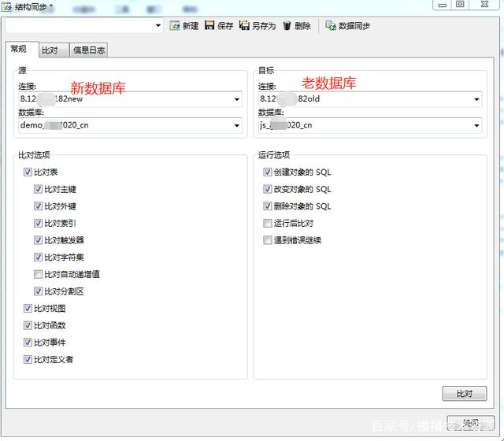Toggle the 比对索引 checkbox
Screen dimensions: 504x441
point(38,223)
